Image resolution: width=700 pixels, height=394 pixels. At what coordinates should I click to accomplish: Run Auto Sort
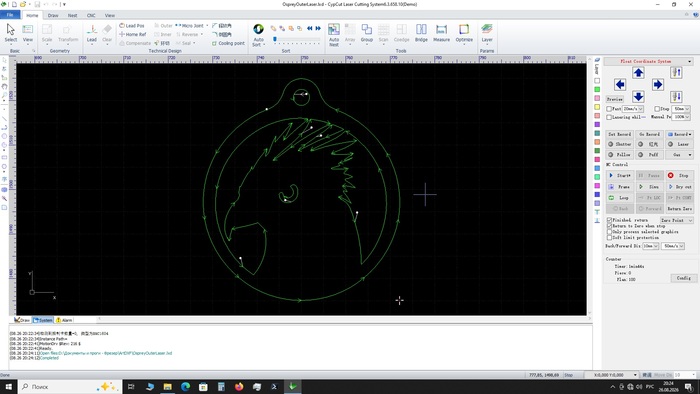[258, 35]
